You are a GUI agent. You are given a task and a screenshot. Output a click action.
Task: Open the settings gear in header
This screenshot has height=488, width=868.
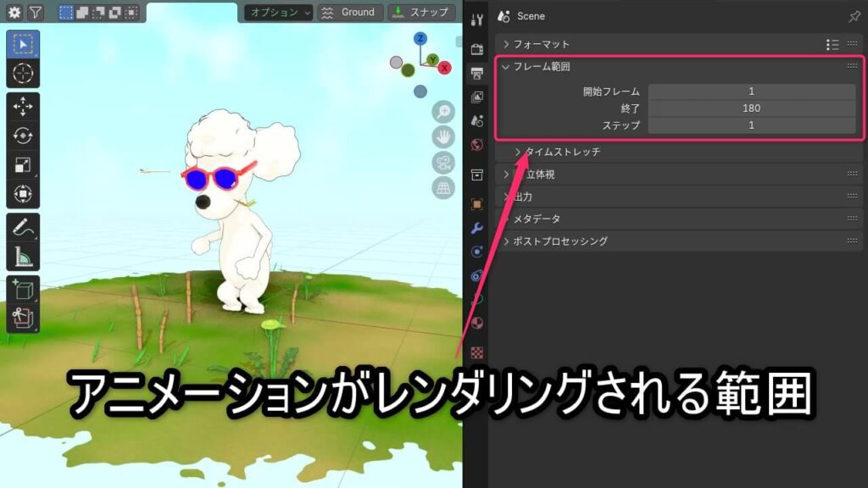click(14, 12)
